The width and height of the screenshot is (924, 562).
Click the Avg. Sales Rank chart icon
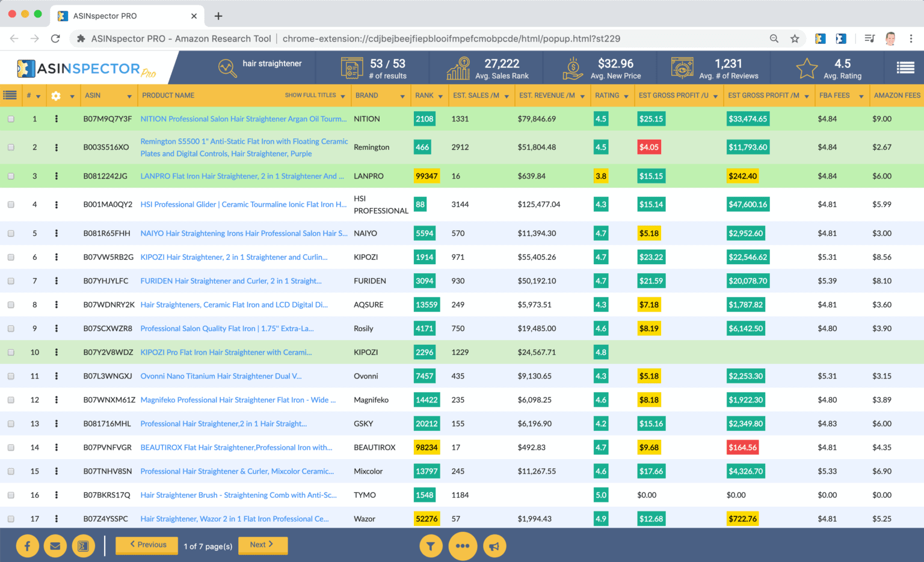pyautogui.click(x=458, y=68)
